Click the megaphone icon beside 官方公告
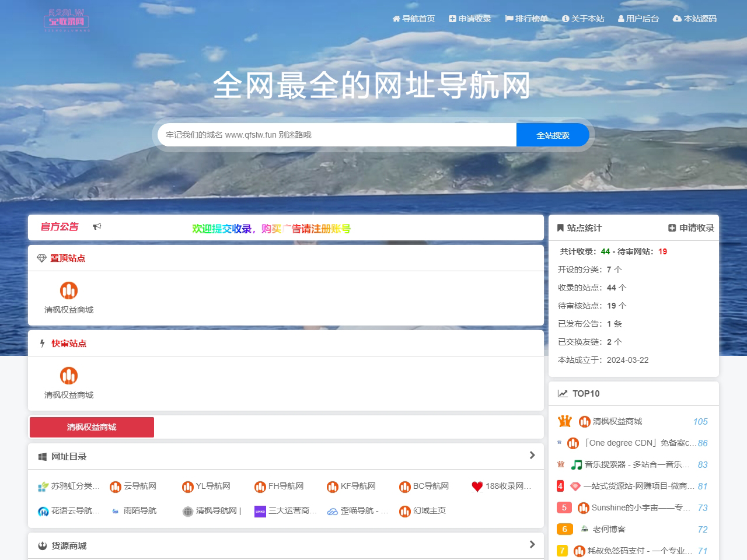Screen dimensions: 747x560 coord(97,226)
